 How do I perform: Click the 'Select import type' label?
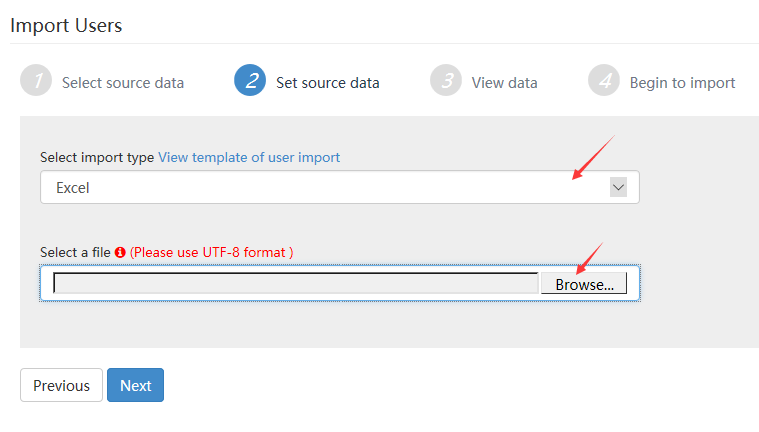pos(97,157)
